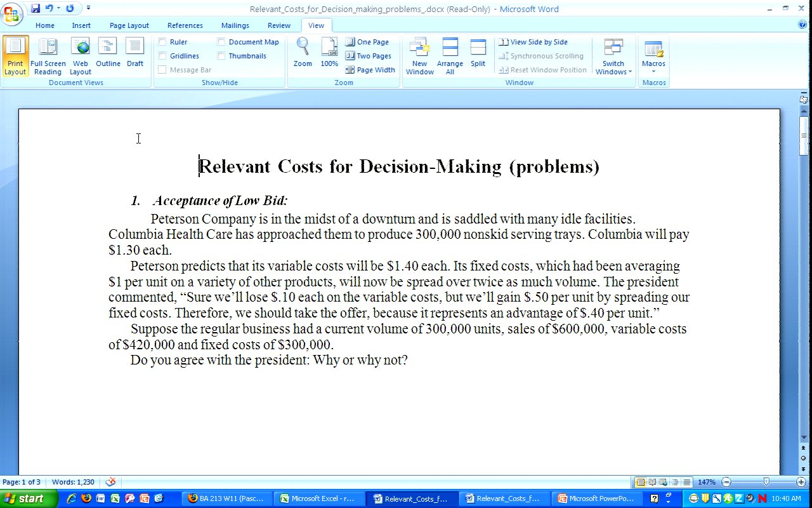Switch to Full Screen Reading view
Image resolution: width=812 pixels, height=508 pixels.
coord(48,56)
